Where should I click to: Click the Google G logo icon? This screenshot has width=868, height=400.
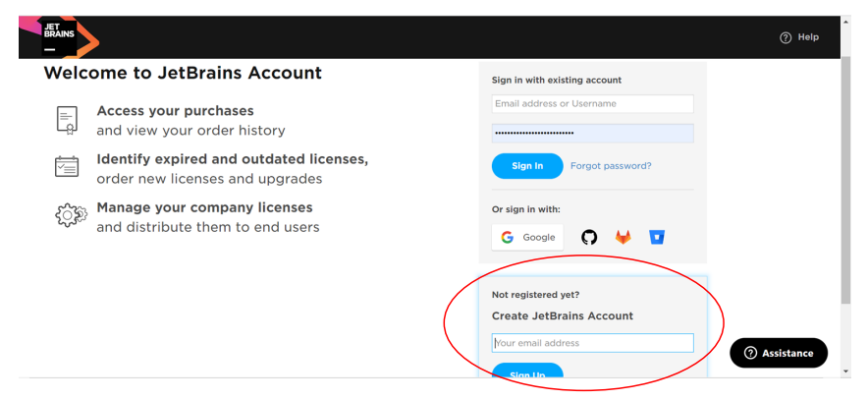tap(507, 238)
